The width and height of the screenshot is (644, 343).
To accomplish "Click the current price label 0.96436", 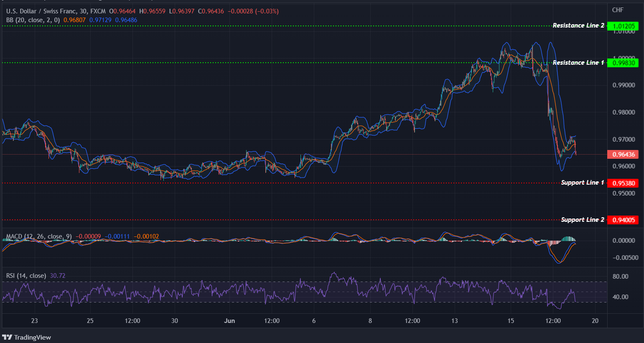I will (623, 154).
